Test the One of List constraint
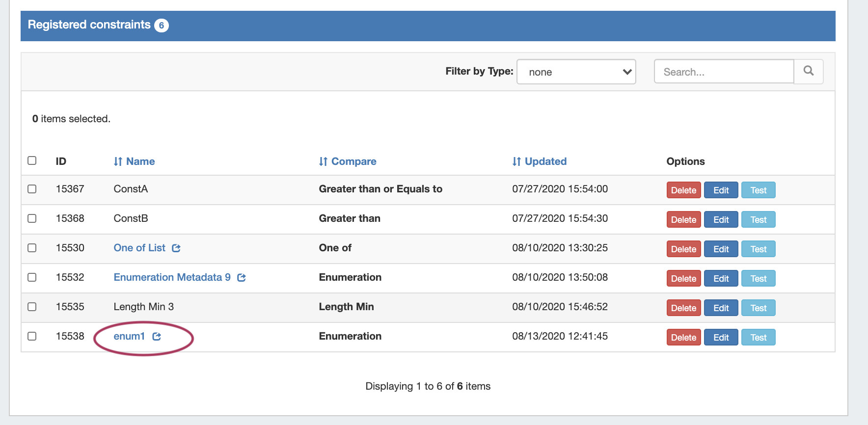The image size is (868, 425). [758, 249]
